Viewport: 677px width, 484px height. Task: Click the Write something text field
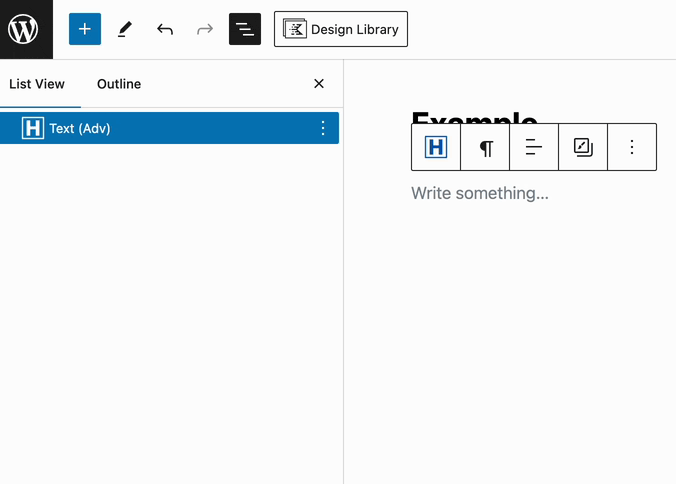click(480, 193)
